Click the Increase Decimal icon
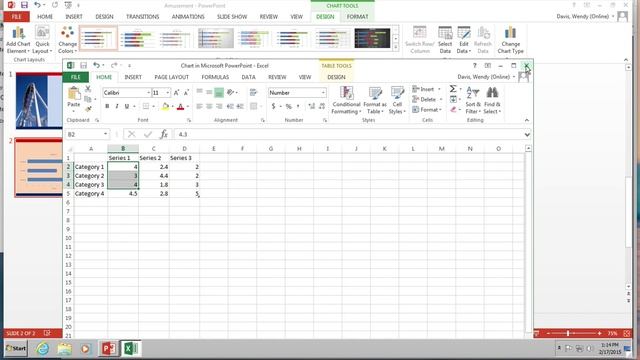This screenshot has width=640, height=360. (311, 106)
